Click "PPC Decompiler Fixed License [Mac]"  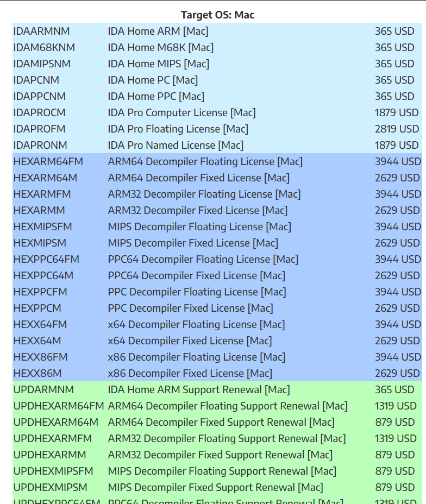(x=191, y=308)
